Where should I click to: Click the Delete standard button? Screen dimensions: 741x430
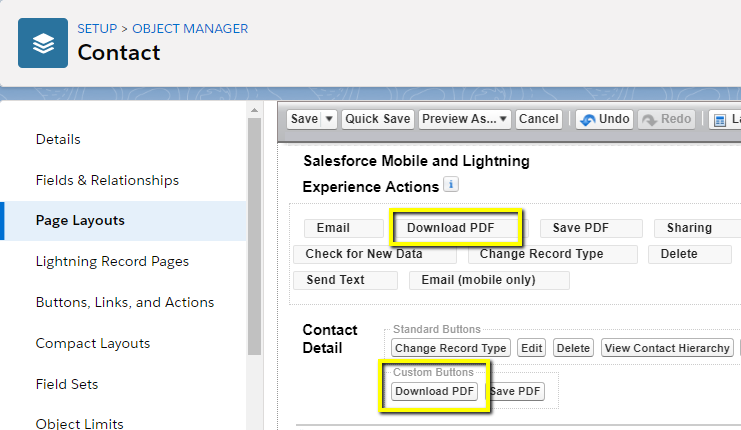(573, 348)
